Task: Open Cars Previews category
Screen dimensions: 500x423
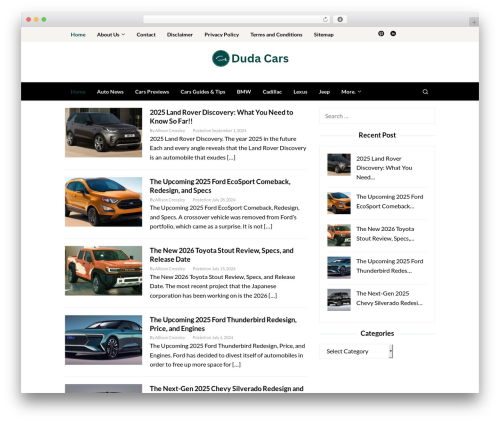Action: coord(152,92)
